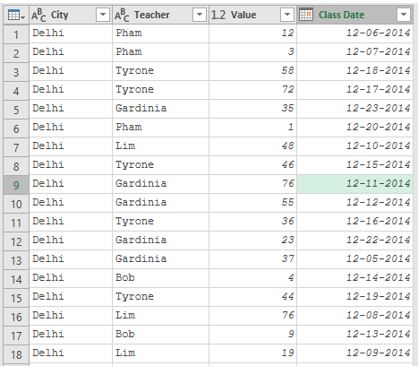Viewport: 420px width, 367px height.
Task: Select row number 18 header
Action: pos(16,354)
